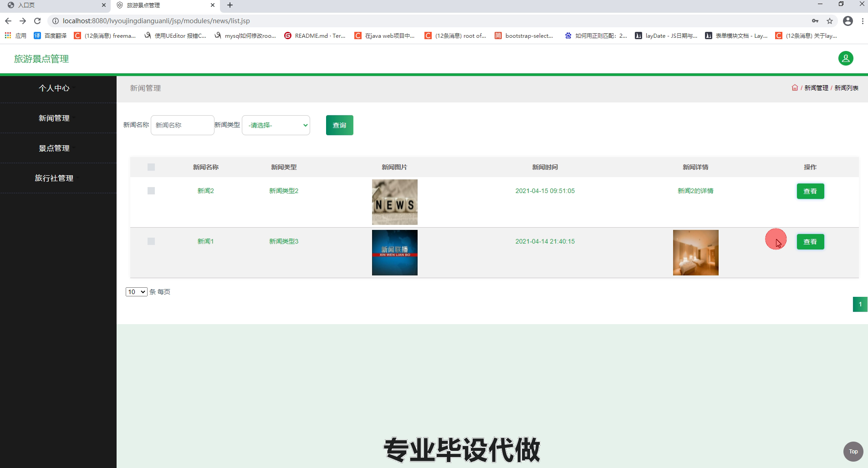
Task: View site info icon in address bar
Action: 55,21
